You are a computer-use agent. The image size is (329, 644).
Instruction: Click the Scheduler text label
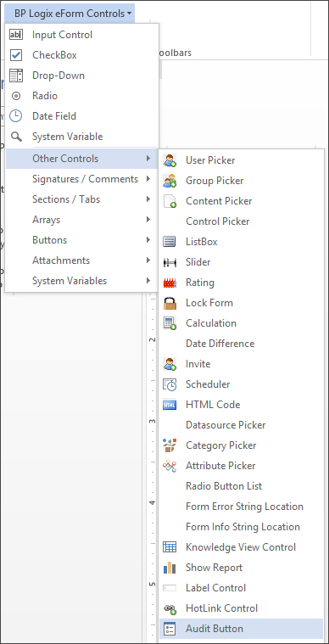pyautogui.click(x=208, y=384)
